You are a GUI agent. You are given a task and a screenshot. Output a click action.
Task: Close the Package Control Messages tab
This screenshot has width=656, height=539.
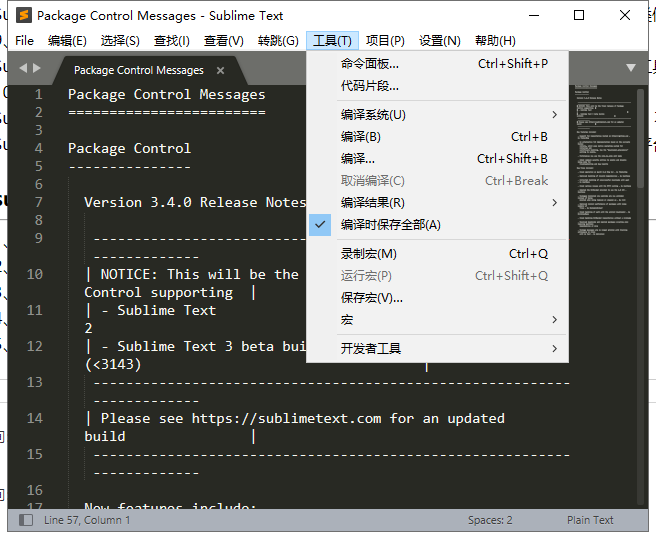click(x=220, y=70)
